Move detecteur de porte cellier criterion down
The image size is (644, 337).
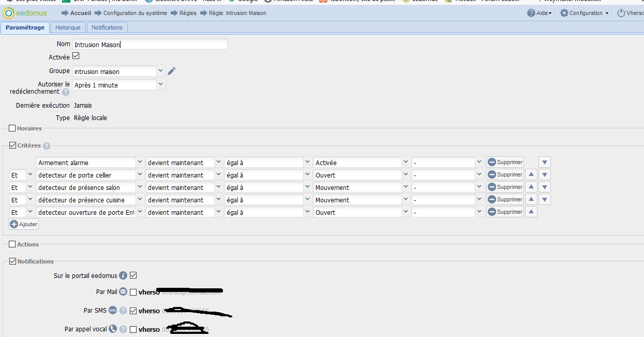[544, 174]
